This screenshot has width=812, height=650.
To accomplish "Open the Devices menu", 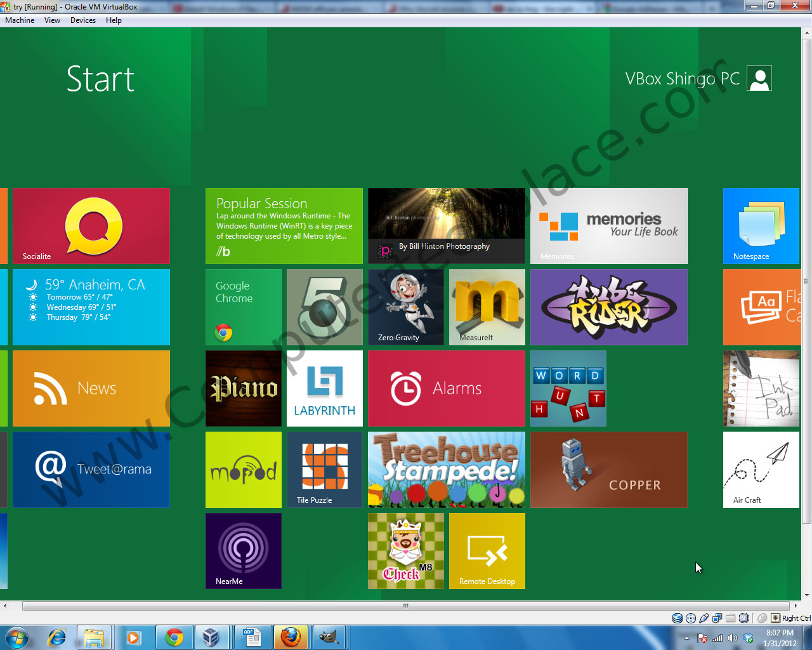I will [x=83, y=20].
